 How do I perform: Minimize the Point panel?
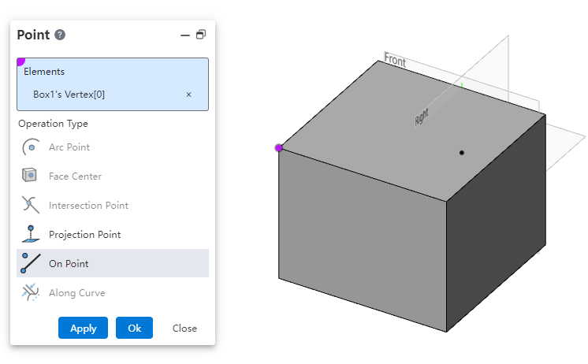pos(185,35)
